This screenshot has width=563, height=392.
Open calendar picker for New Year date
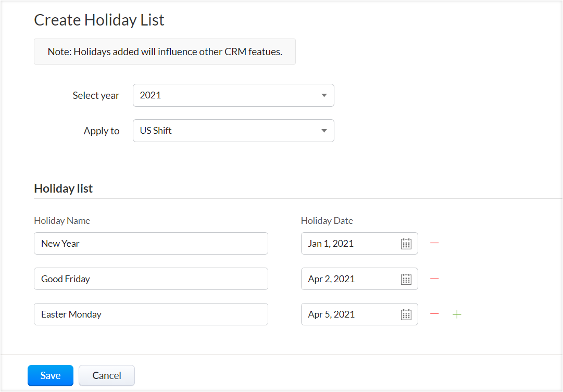pos(406,244)
